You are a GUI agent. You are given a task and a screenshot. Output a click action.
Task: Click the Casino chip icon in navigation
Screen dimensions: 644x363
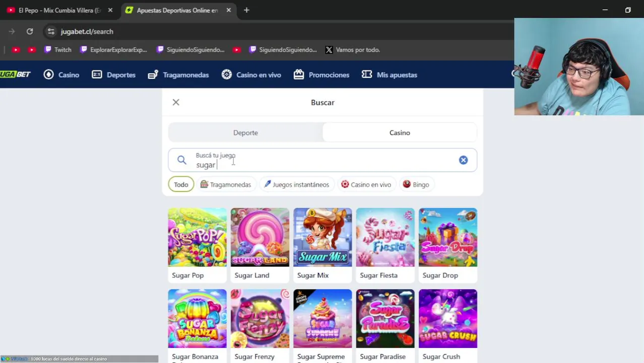(48, 75)
